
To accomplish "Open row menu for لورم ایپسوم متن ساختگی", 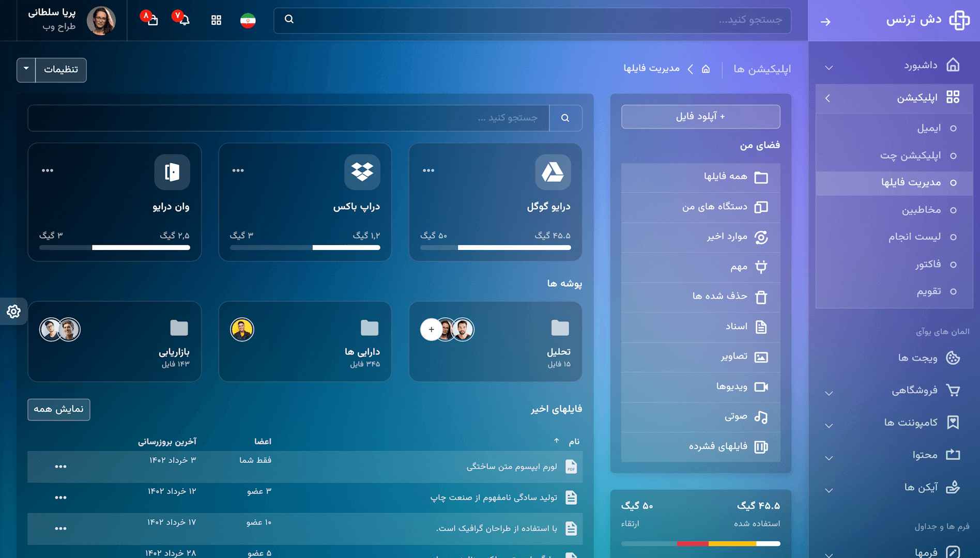I will coord(60,467).
